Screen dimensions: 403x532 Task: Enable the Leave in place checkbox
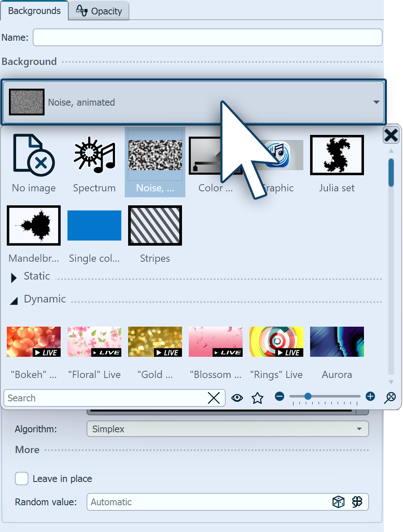pos(22,479)
